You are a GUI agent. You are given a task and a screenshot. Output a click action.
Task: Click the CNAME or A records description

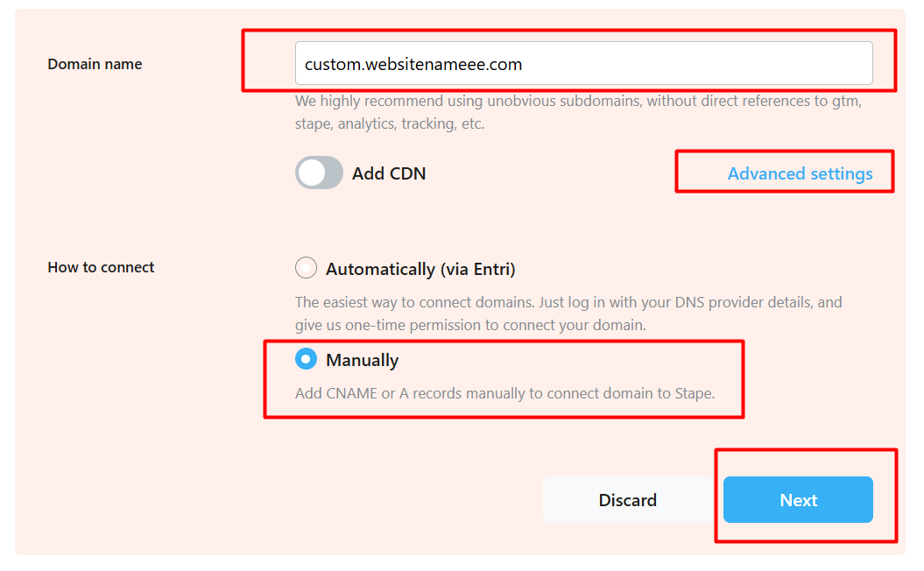pos(504,393)
